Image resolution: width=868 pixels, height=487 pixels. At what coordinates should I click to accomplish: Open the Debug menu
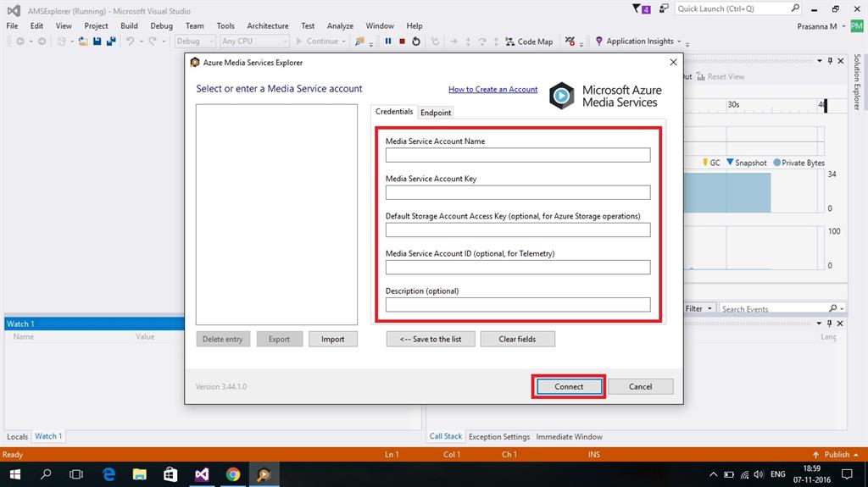tap(161, 26)
